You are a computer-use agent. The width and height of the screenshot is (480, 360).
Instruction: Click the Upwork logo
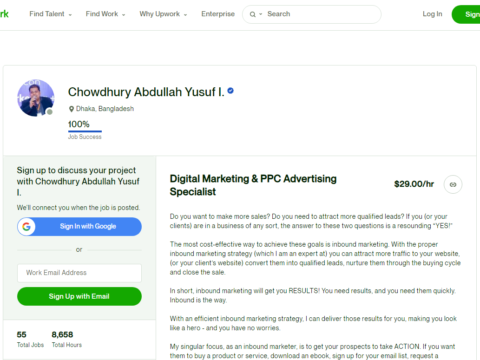[x=4, y=14]
